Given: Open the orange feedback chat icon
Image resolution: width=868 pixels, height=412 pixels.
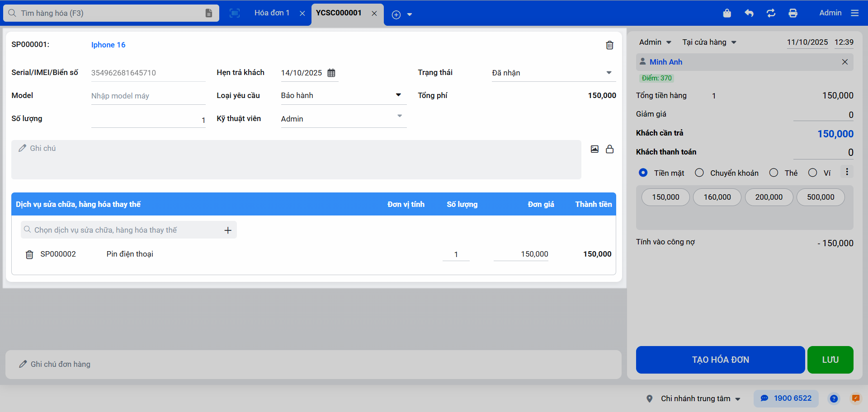Looking at the screenshot, I should pos(855,398).
